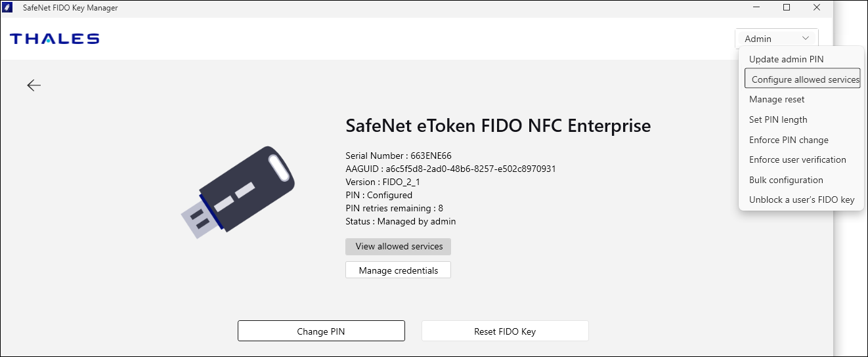
Task: Choose Enforce PIN change entry
Action: coord(789,140)
